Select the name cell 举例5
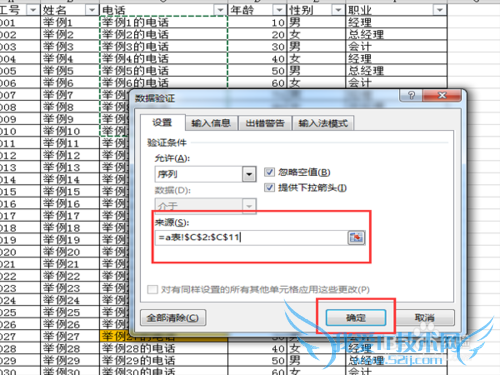This screenshot has height=375, width=500. [x=70, y=71]
